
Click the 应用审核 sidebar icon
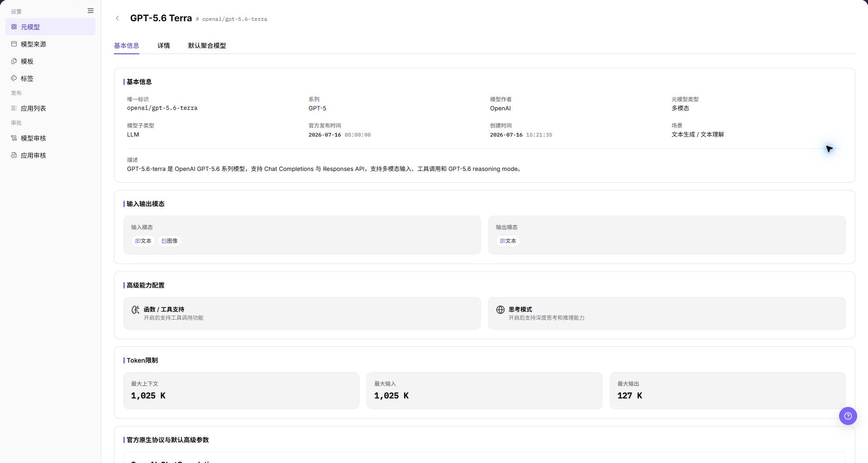(14, 156)
